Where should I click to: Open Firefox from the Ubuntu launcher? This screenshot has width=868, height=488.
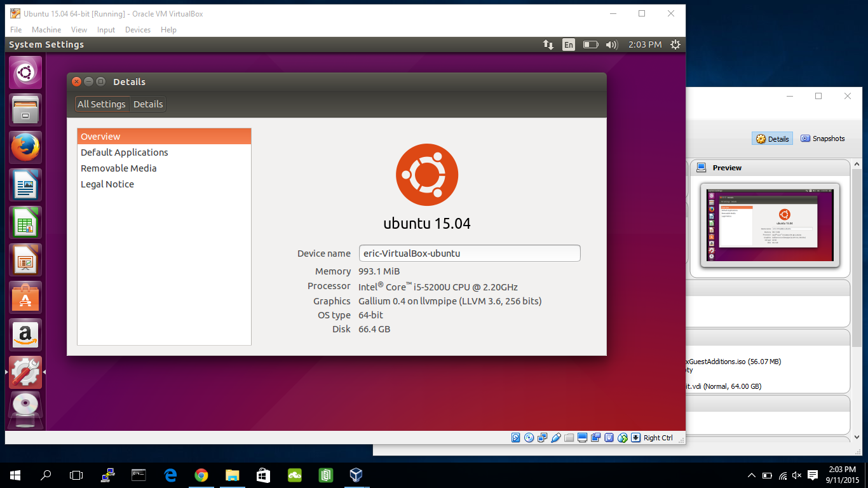[25, 147]
